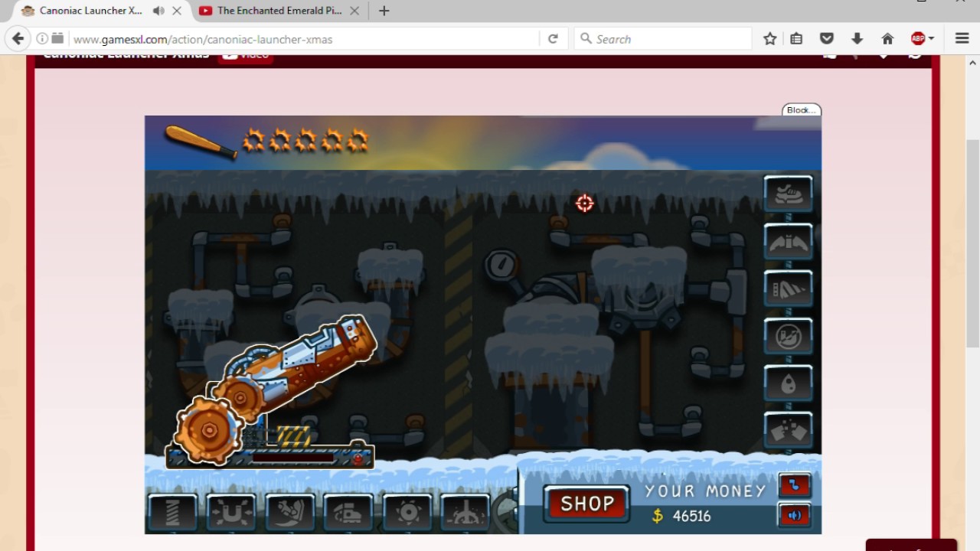The image size is (980, 551).
Task: Select the ramp item slot
Action: (788, 289)
